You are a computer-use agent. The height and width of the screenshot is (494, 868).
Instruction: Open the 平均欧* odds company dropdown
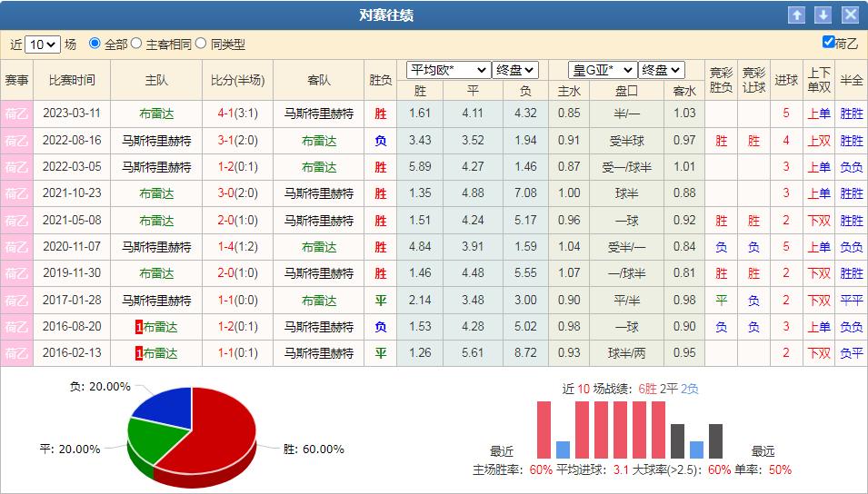pyautogui.click(x=448, y=70)
